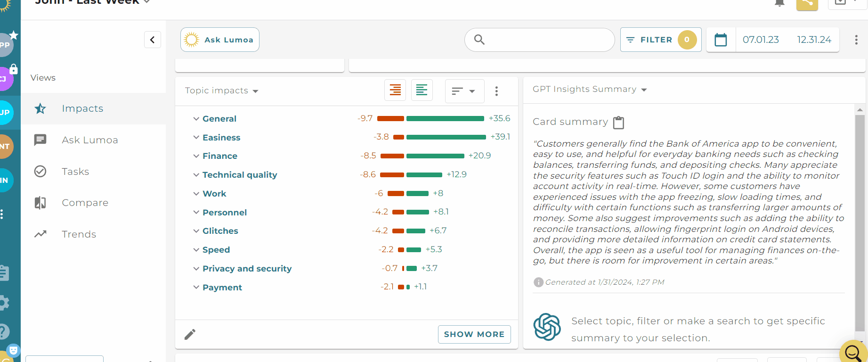Click the Ask Lumoa chat bubble icon
868x362 pixels.
point(41,140)
